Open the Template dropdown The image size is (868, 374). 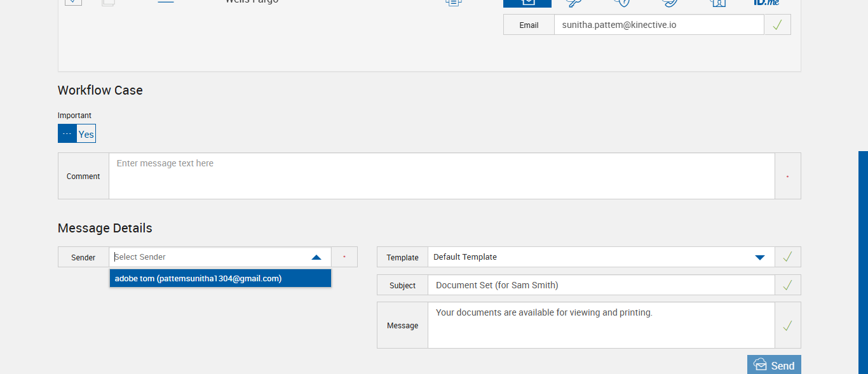click(x=759, y=257)
